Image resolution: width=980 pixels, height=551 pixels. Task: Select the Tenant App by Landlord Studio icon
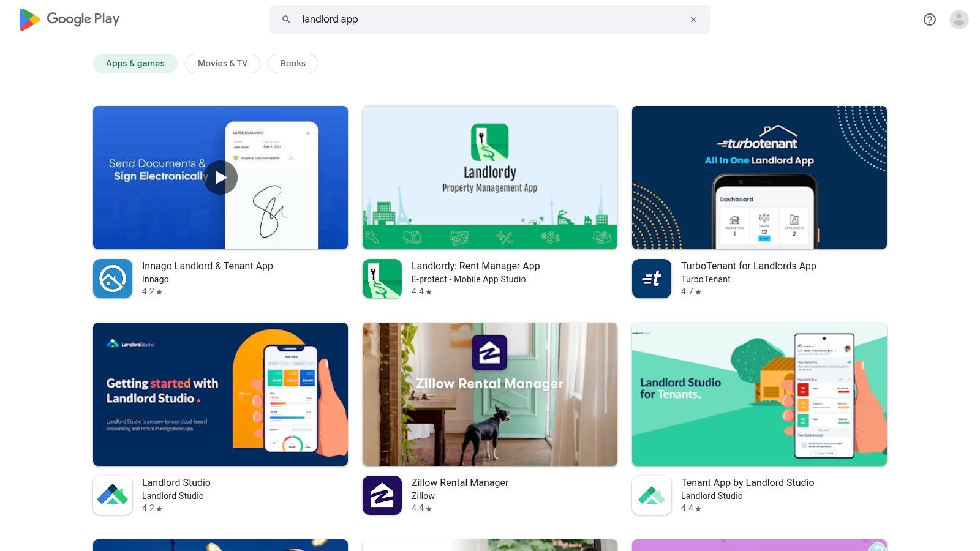(651, 495)
